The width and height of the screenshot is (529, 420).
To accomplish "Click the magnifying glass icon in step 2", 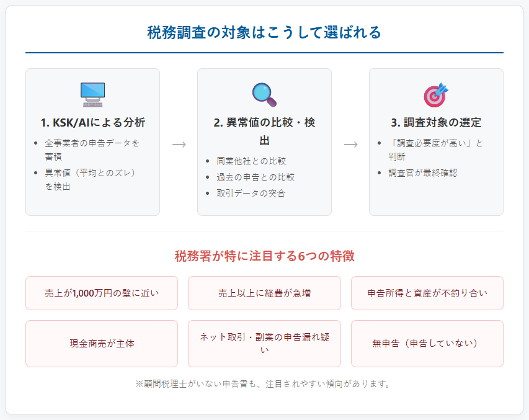I will [x=264, y=94].
